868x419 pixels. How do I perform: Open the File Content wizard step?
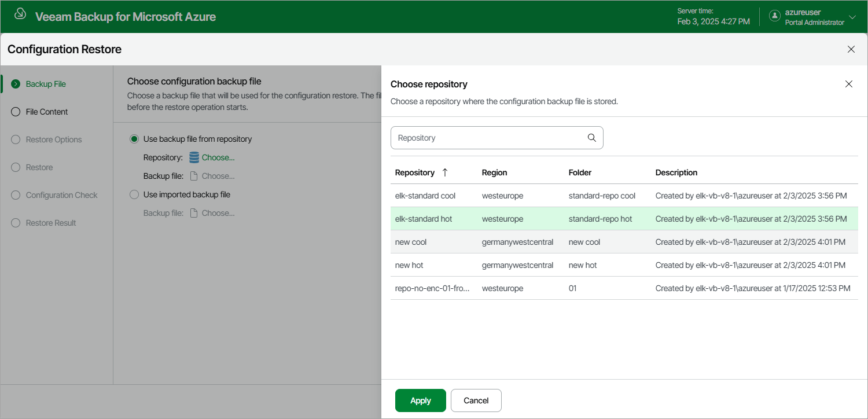tap(47, 112)
